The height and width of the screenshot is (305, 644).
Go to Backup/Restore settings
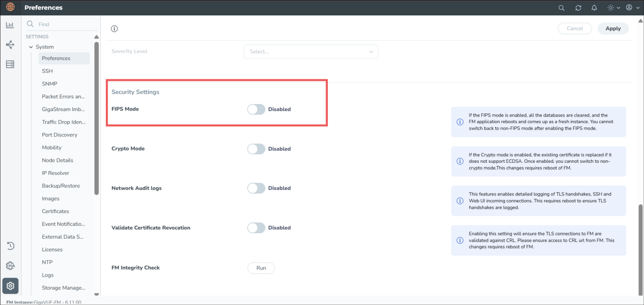tap(61, 186)
